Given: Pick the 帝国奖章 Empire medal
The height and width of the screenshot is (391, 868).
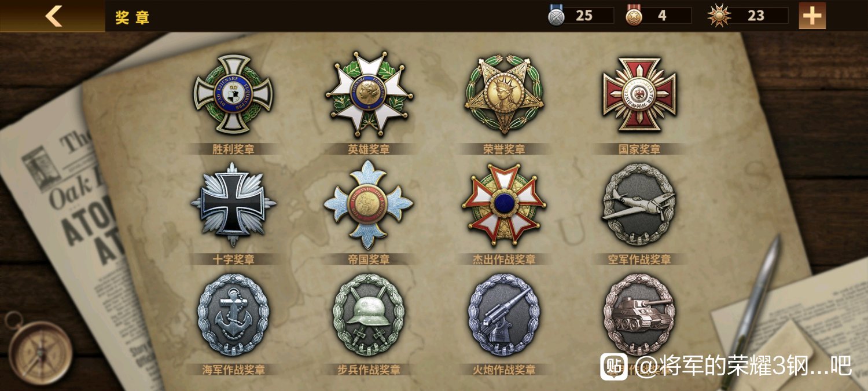Looking at the screenshot, I should coord(369,204).
